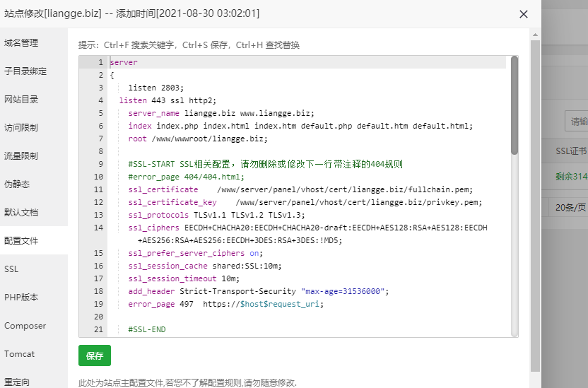
Task: Open the 重定向 redirect tab
Action: [17, 382]
